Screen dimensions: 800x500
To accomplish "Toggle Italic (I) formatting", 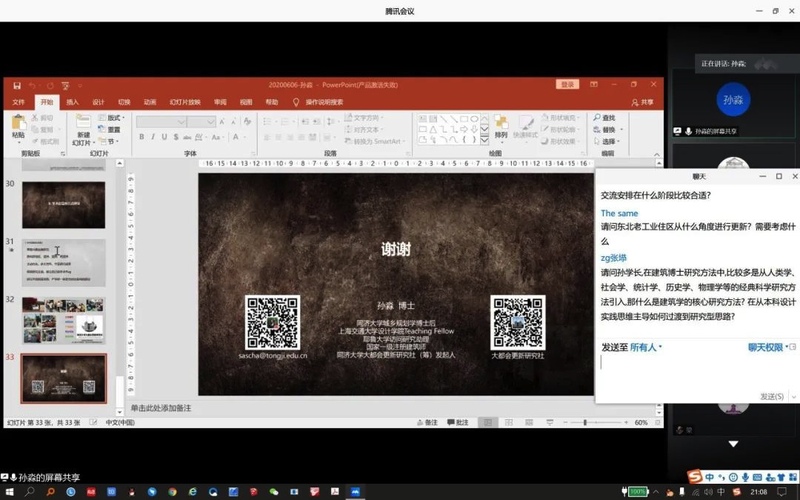I will point(153,137).
